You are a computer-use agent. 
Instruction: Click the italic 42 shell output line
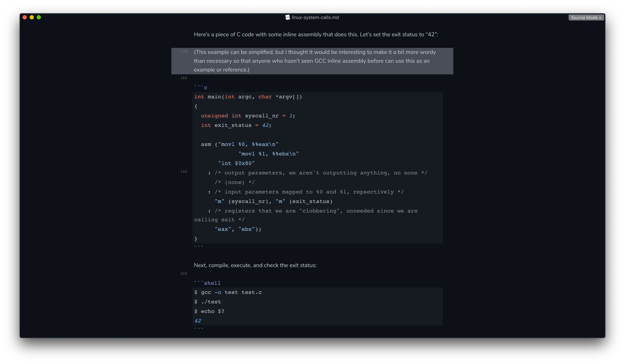click(198, 321)
